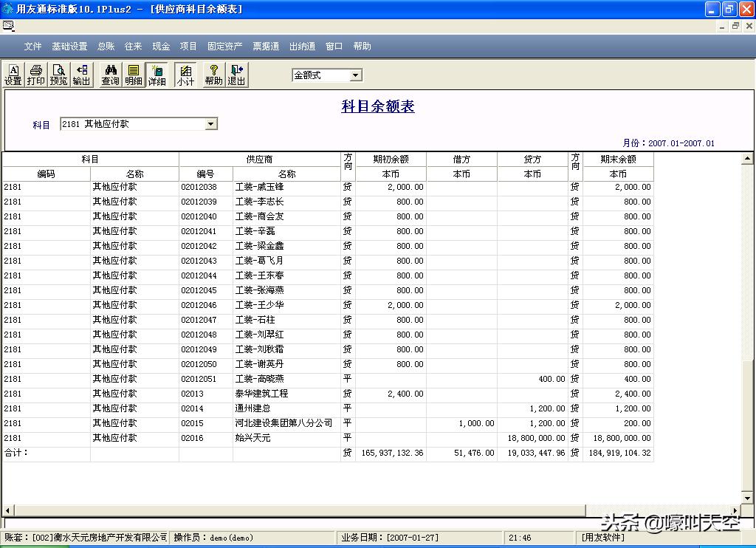Select the 预览 (Preview) icon
This screenshot has height=548, width=756.
tap(58, 74)
